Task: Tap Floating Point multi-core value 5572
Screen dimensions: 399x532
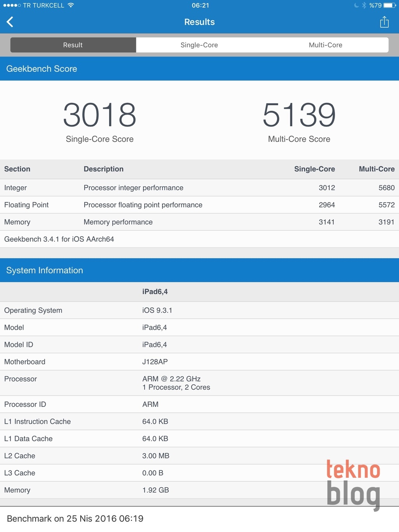Action: point(387,205)
